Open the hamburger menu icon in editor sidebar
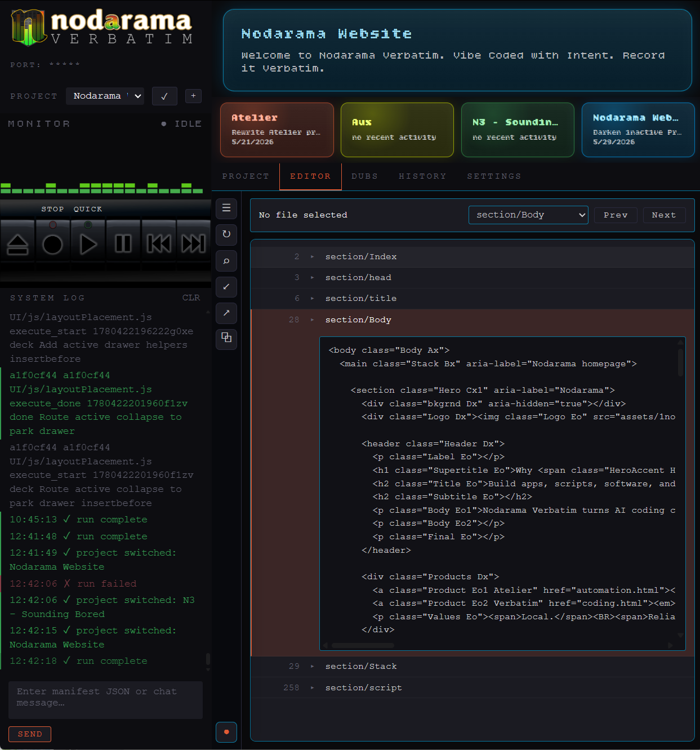700x750 pixels. (226, 208)
